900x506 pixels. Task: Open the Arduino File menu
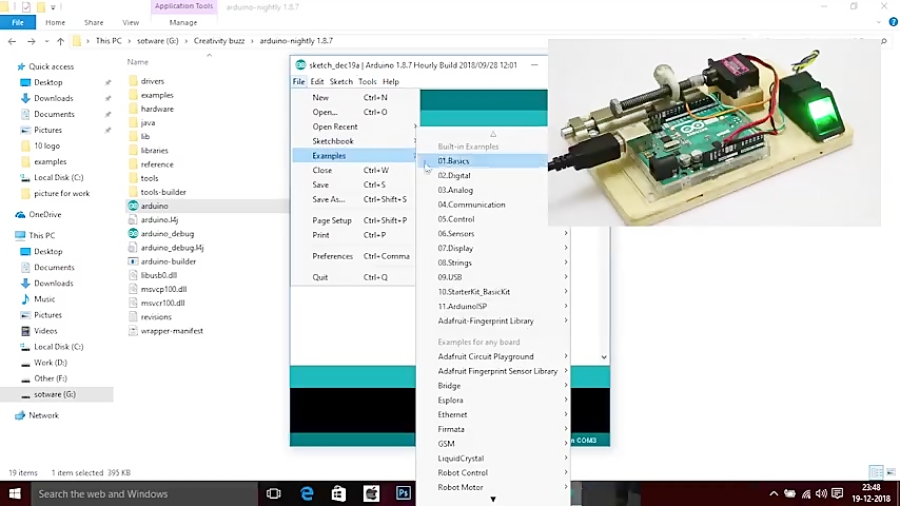(x=298, y=81)
